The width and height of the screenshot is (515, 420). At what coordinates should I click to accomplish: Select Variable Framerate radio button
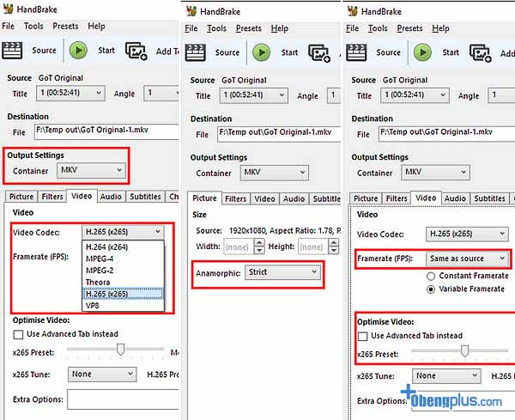(x=431, y=289)
